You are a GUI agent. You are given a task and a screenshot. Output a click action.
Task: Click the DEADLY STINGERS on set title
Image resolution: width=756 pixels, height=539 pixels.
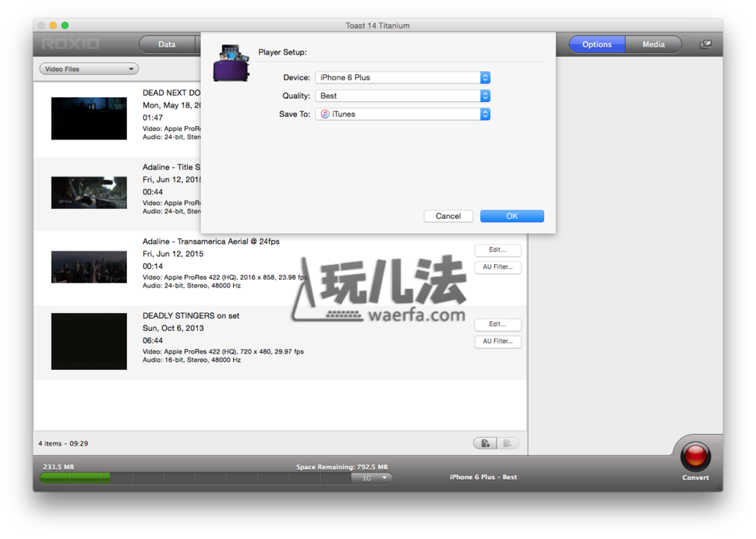point(191,315)
